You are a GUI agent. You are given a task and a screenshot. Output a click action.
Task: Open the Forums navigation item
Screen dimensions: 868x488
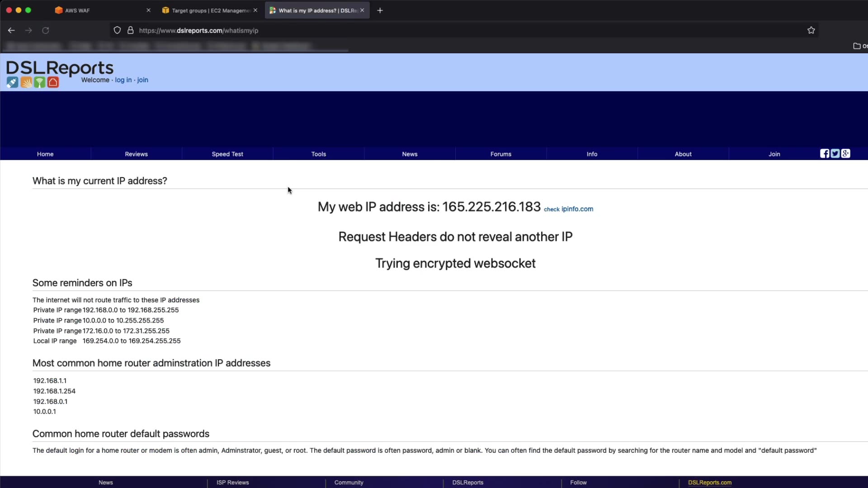(x=500, y=154)
